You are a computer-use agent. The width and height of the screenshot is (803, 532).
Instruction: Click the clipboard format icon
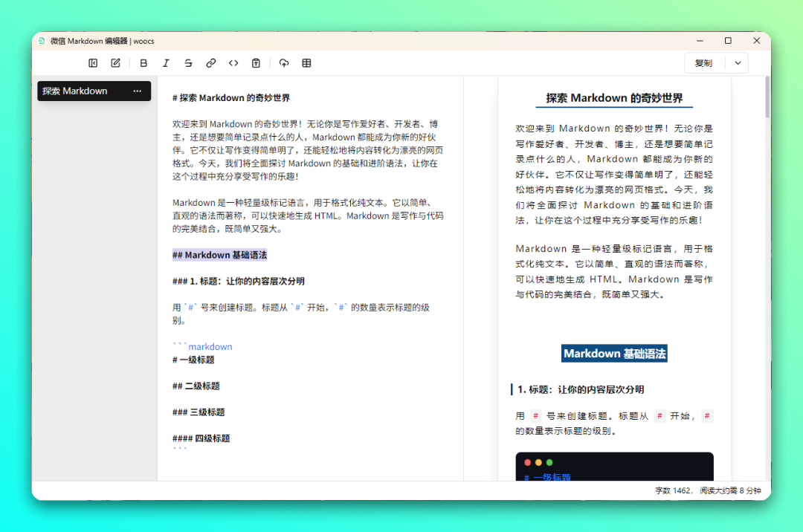pos(256,63)
